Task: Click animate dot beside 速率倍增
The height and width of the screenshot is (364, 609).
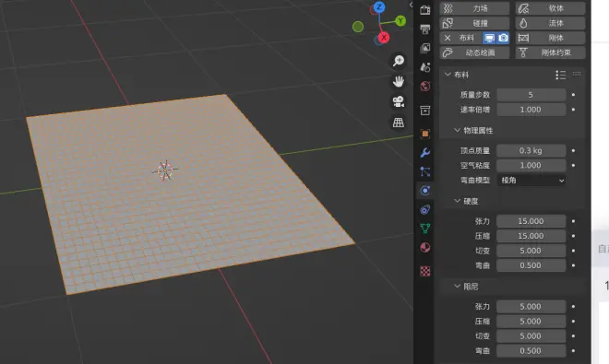Action: pyautogui.click(x=573, y=110)
